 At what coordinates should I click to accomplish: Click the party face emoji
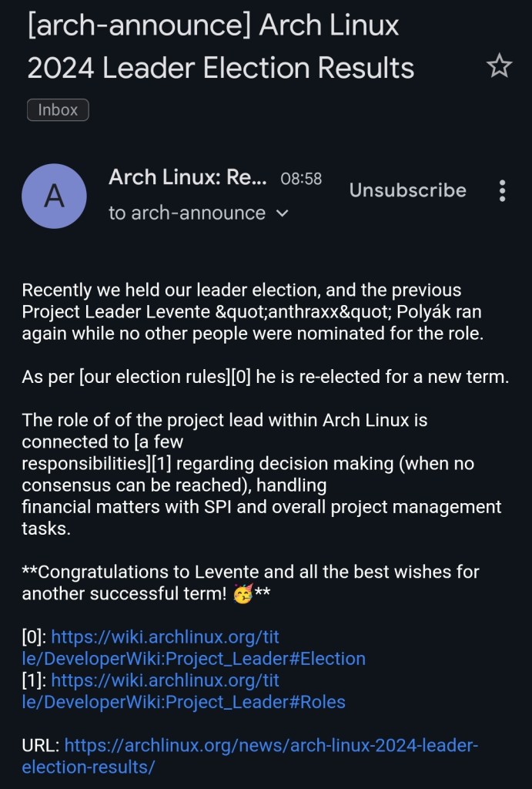243,594
